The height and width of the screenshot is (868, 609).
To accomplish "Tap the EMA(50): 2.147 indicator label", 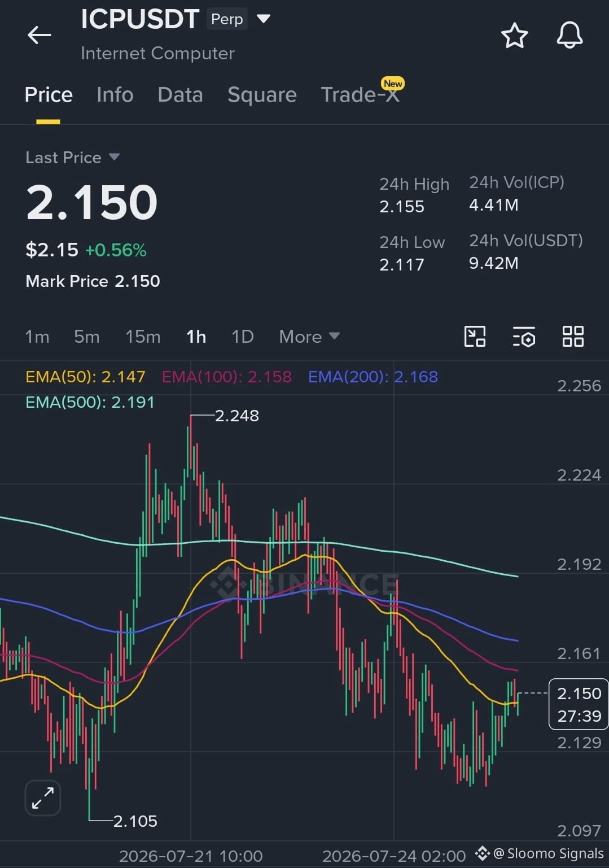I will click(85, 377).
